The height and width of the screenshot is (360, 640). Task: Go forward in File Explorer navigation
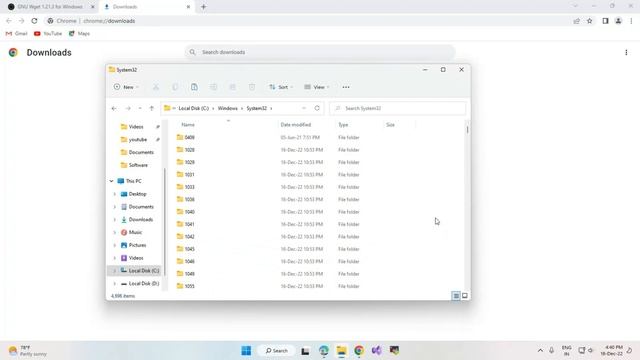128,108
